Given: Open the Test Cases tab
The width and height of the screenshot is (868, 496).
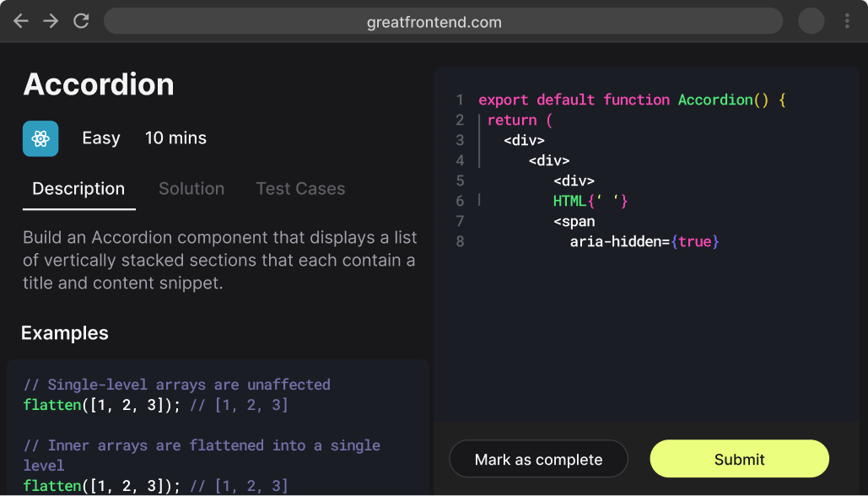Looking at the screenshot, I should click(x=300, y=189).
